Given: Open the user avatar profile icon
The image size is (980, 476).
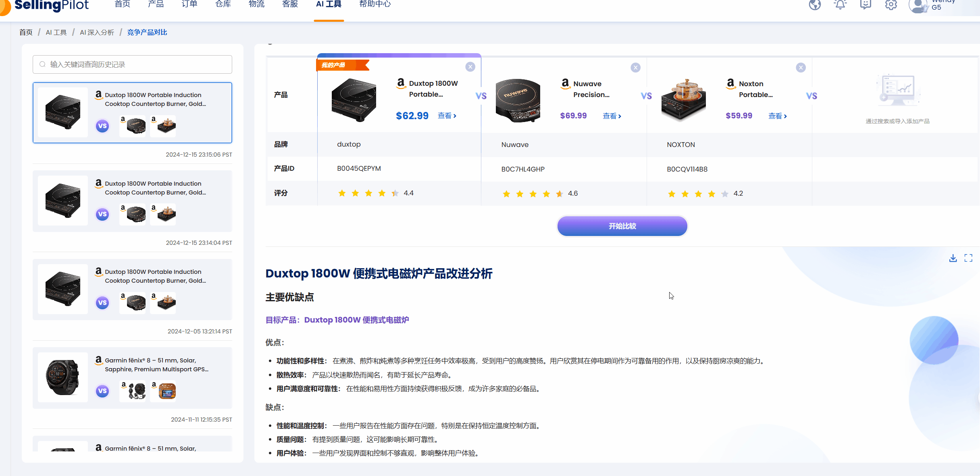Looking at the screenshot, I should tap(918, 6).
